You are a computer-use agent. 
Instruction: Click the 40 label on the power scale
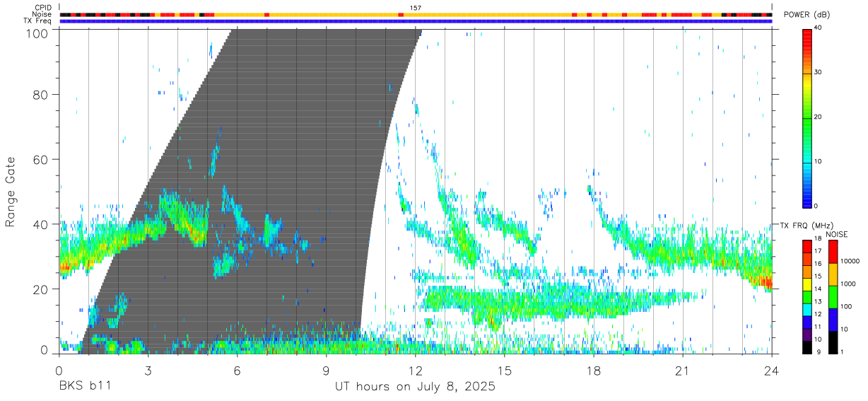[x=818, y=28]
